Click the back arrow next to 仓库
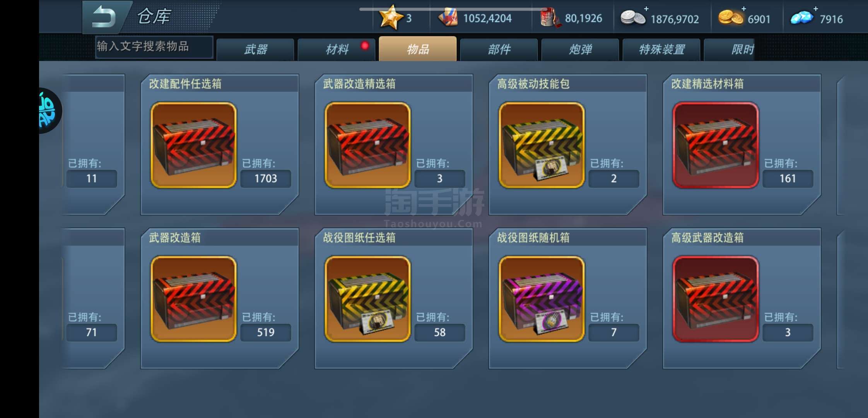 pos(104,17)
